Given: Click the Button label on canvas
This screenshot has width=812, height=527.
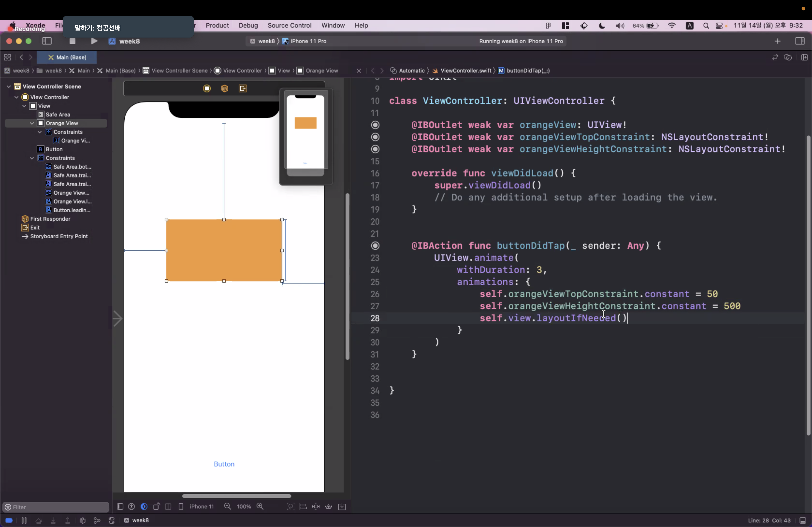Looking at the screenshot, I should (x=224, y=464).
